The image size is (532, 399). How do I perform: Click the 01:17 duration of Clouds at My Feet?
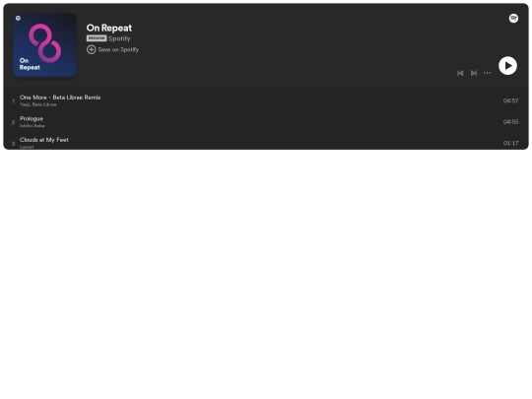[510, 143]
